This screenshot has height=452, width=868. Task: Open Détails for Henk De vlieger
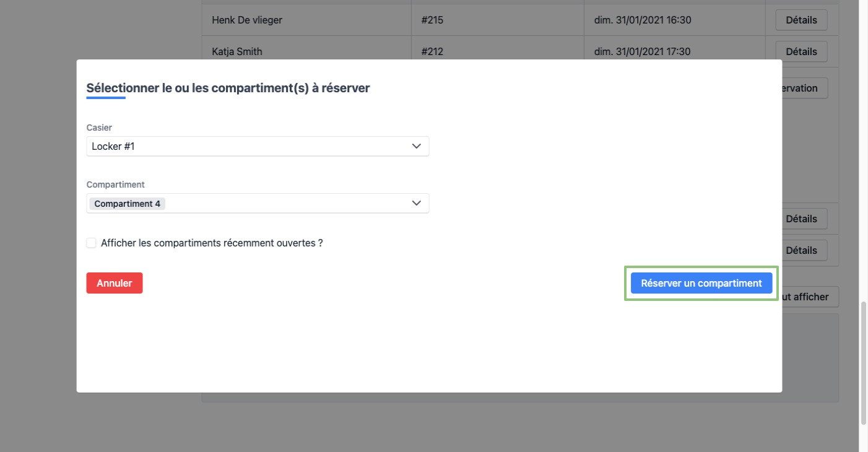[801, 20]
